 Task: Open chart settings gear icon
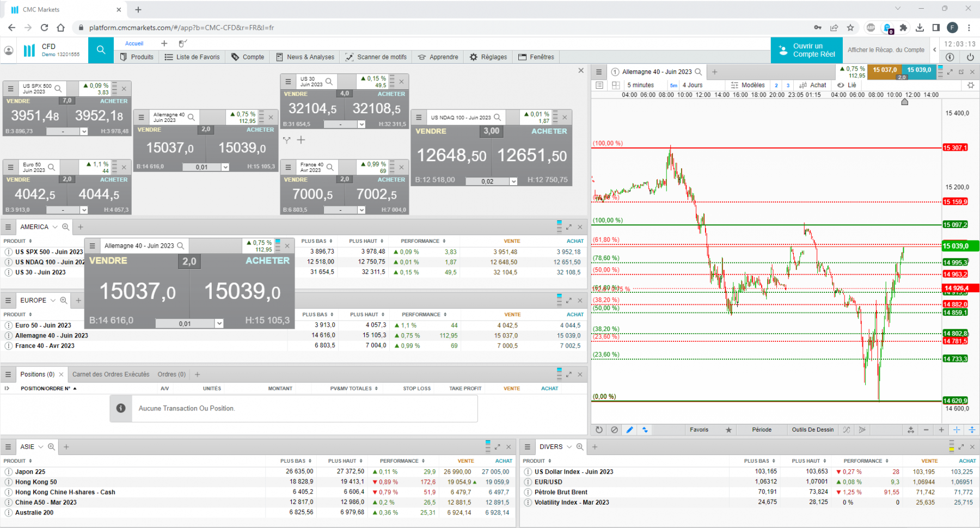970,85
